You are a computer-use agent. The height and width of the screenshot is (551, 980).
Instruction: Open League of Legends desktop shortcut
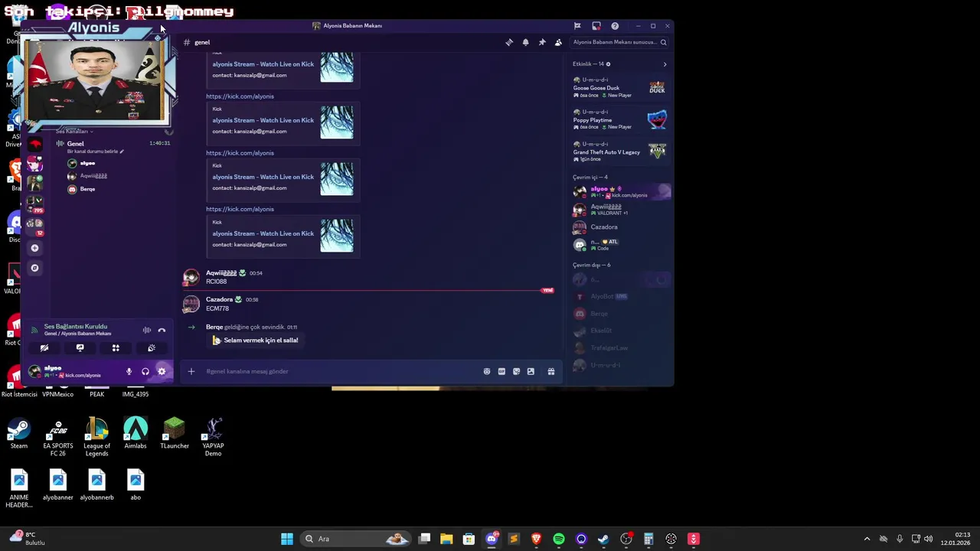tap(96, 437)
